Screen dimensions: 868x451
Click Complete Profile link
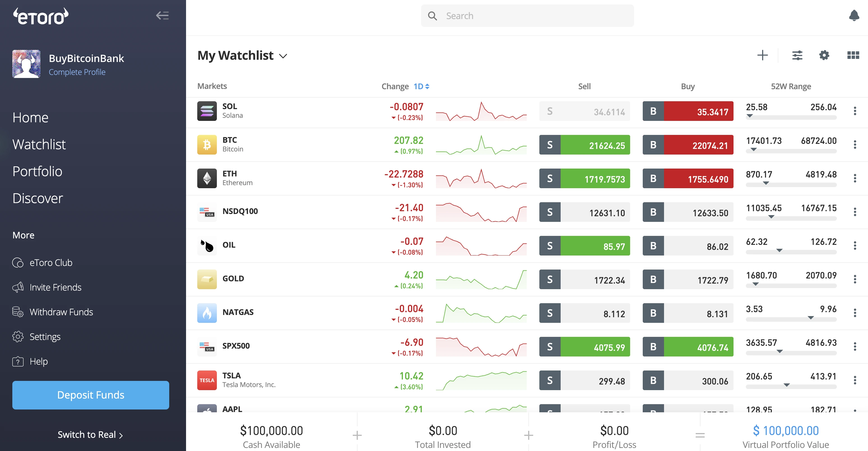(x=77, y=72)
